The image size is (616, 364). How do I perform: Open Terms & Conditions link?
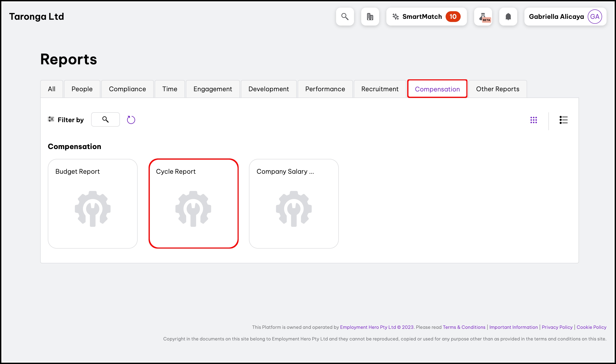click(x=464, y=327)
